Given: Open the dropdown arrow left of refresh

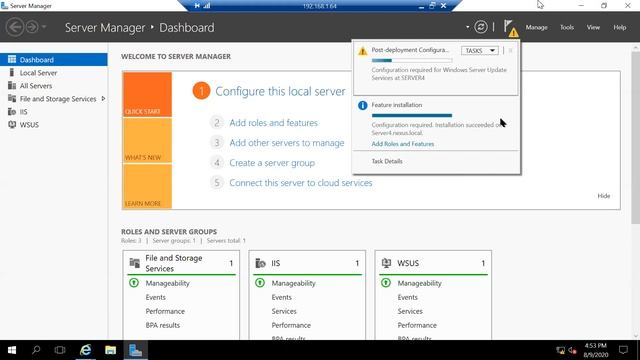Looking at the screenshot, I should 467,27.
